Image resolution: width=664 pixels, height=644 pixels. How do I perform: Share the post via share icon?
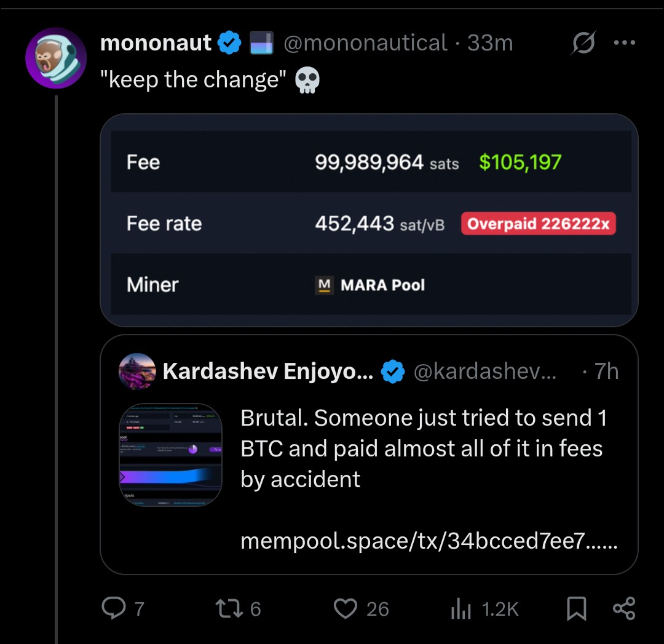[624, 608]
